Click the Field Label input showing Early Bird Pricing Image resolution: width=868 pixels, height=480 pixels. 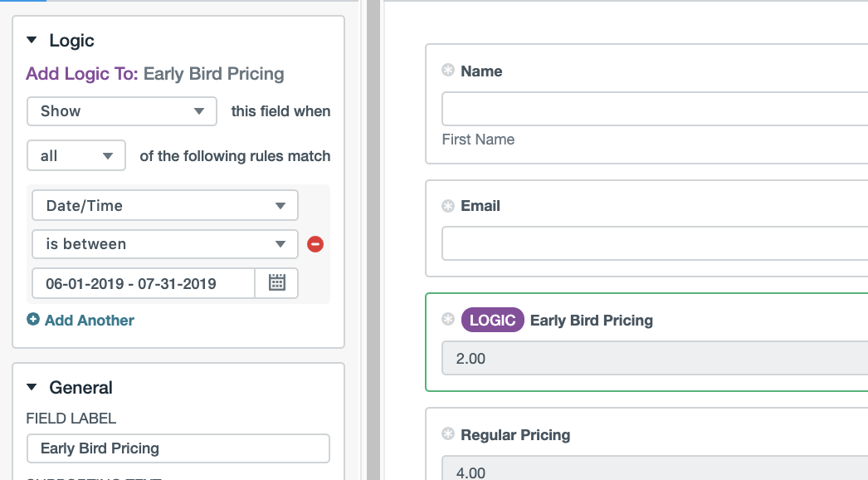(178, 448)
